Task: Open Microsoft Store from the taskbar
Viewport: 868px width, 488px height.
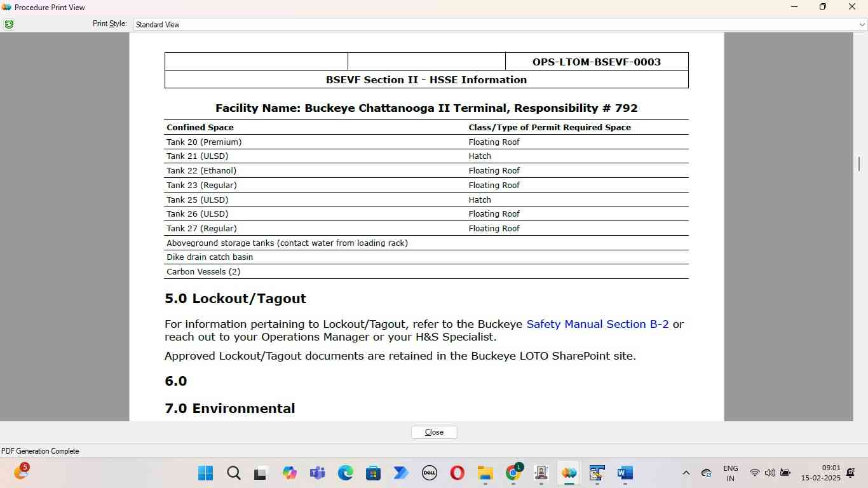Action: (373, 473)
